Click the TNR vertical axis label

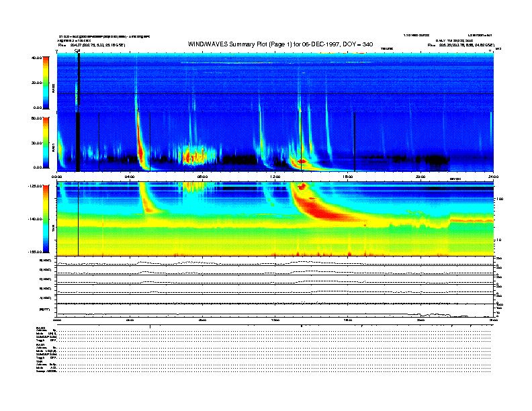click(54, 230)
